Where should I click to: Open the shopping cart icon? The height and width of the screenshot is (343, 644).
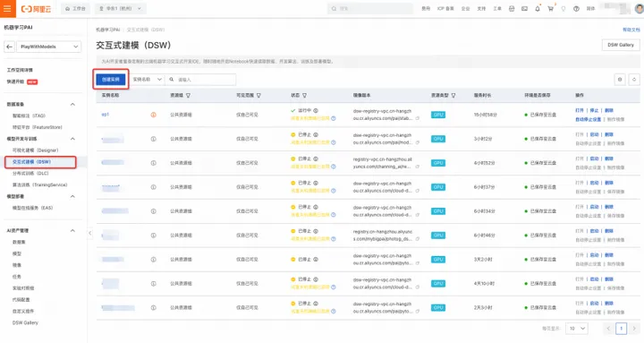pos(550,9)
